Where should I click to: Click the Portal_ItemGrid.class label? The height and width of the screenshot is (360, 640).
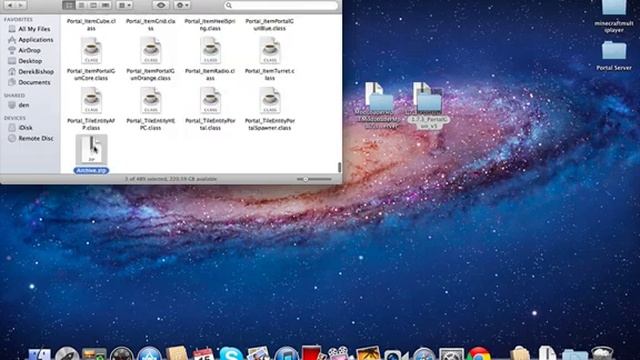(151, 25)
